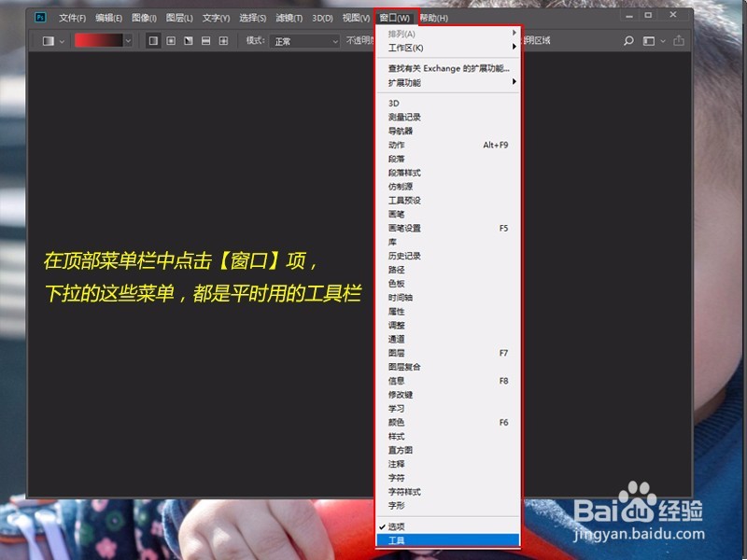Viewport: 747px width, 560px height.
Task: Click the workspace switcher icon
Action: click(648, 41)
